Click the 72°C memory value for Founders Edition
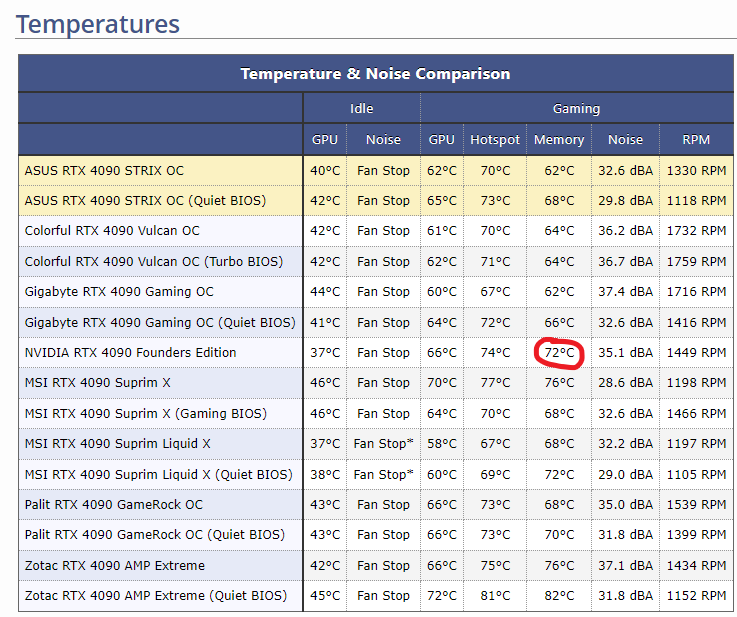This screenshot has width=737, height=617. coord(559,352)
